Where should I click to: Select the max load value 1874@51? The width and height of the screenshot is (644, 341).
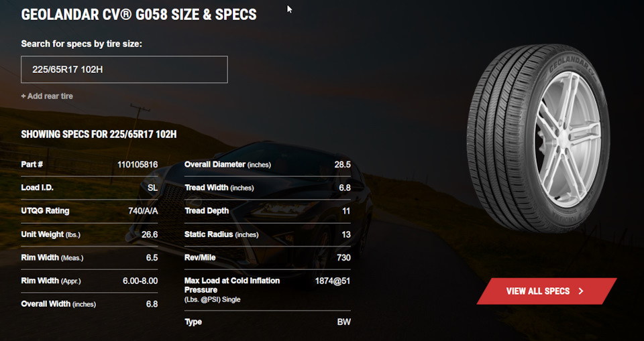click(333, 281)
